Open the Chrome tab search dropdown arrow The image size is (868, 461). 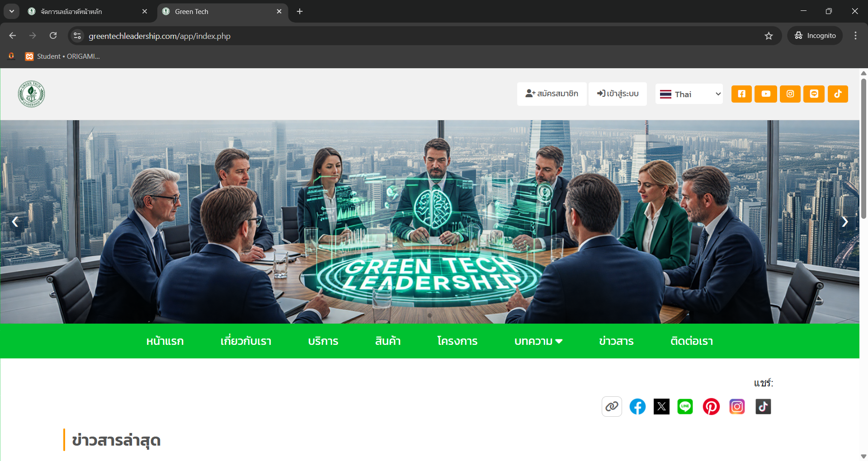12,11
